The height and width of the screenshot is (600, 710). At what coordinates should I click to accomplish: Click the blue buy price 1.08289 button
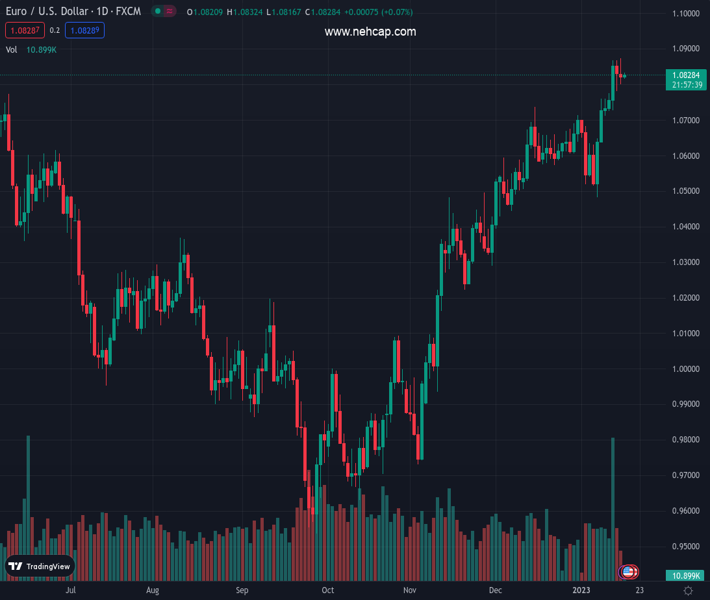click(x=85, y=31)
